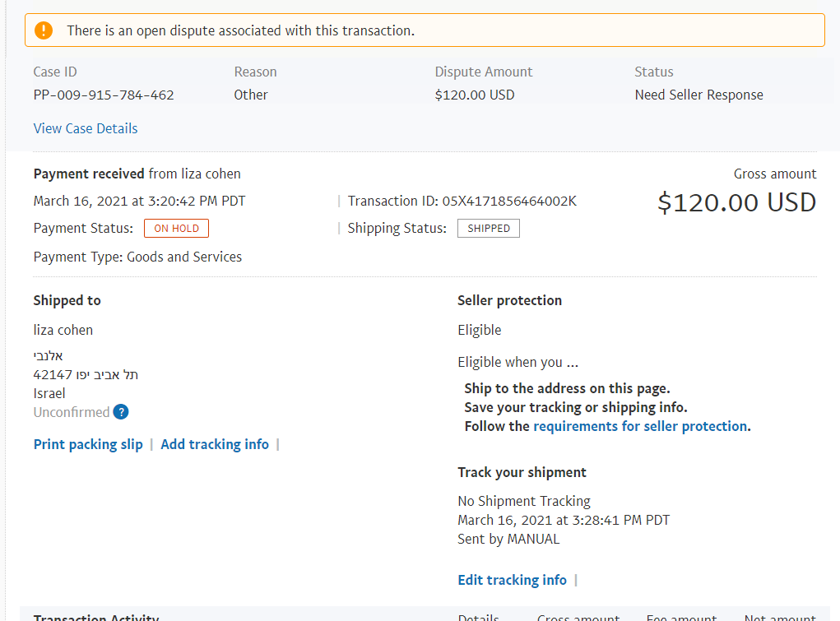This screenshot has width=840, height=621.
Task: Click Print packing slip link
Action: point(88,445)
